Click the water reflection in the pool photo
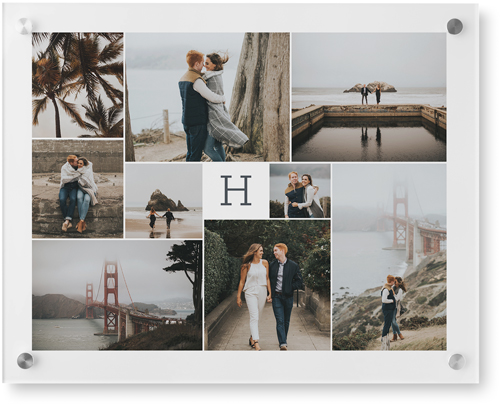This screenshot has width=500, height=405. click(x=369, y=139)
